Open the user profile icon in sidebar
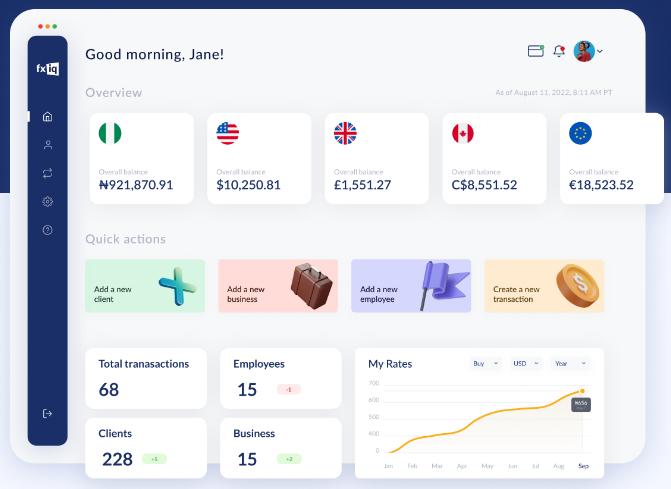This screenshot has height=489, width=671. 48,145
